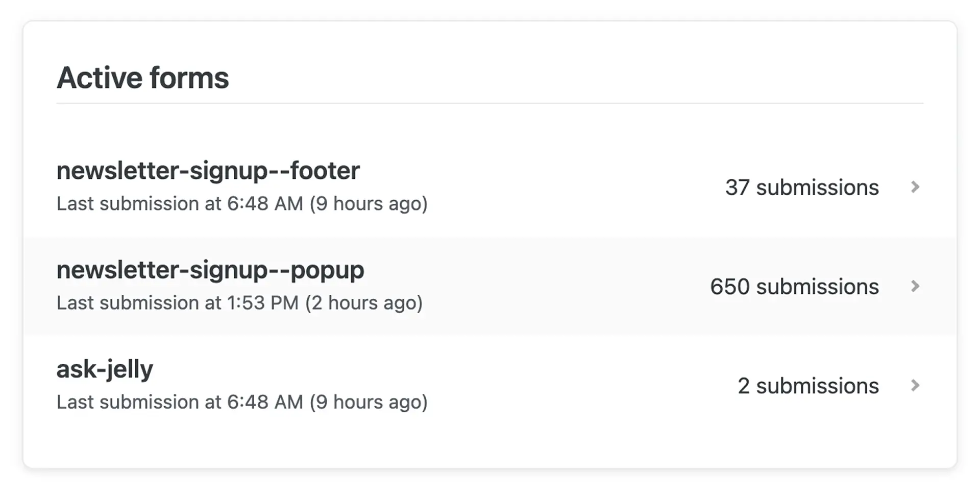Open the newsletter-signup--footer form
Image resolution: width=980 pixels, height=492 pixels.
point(208,171)
